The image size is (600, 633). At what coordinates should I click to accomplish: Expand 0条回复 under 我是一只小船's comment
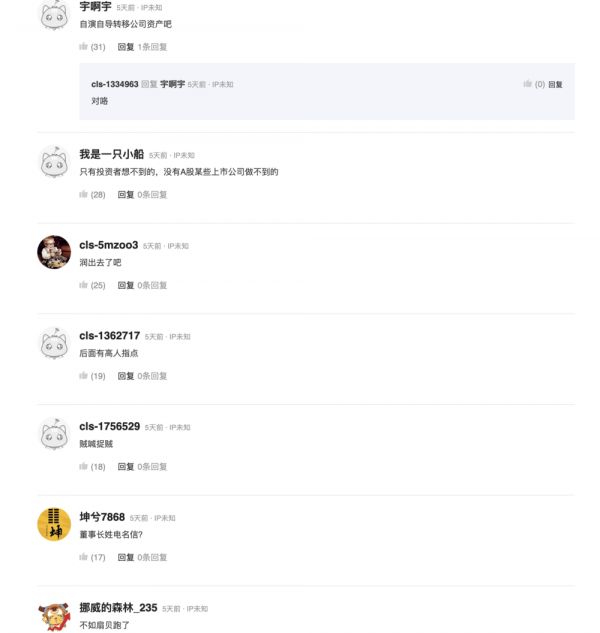pos(153,195)
